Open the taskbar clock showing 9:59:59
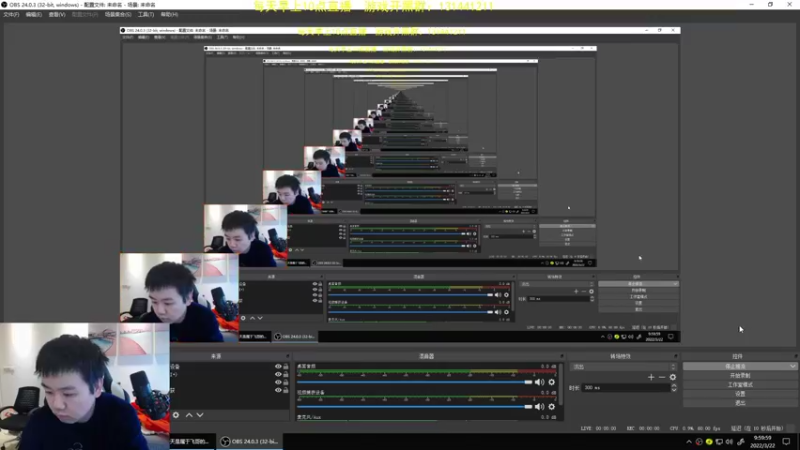The width and height of the screenshot is (800, 450). tap(763, 442)
